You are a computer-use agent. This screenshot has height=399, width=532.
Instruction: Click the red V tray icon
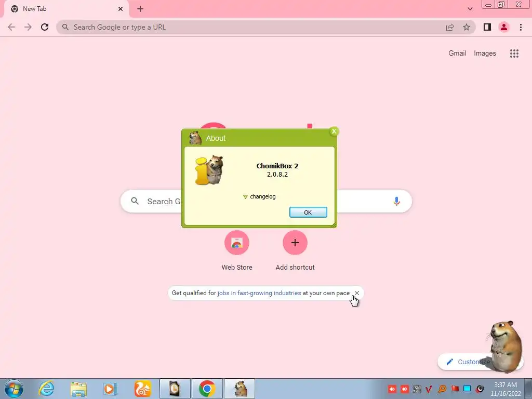pyautogui.click(x=429, y=389)
